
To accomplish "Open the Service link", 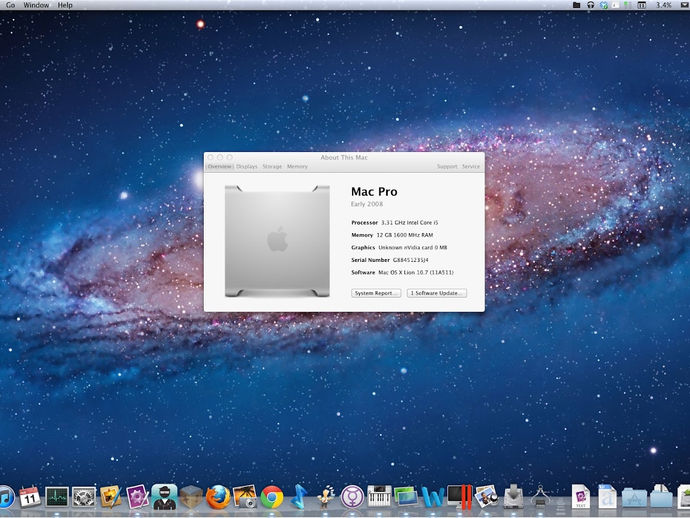I will 471,166.
